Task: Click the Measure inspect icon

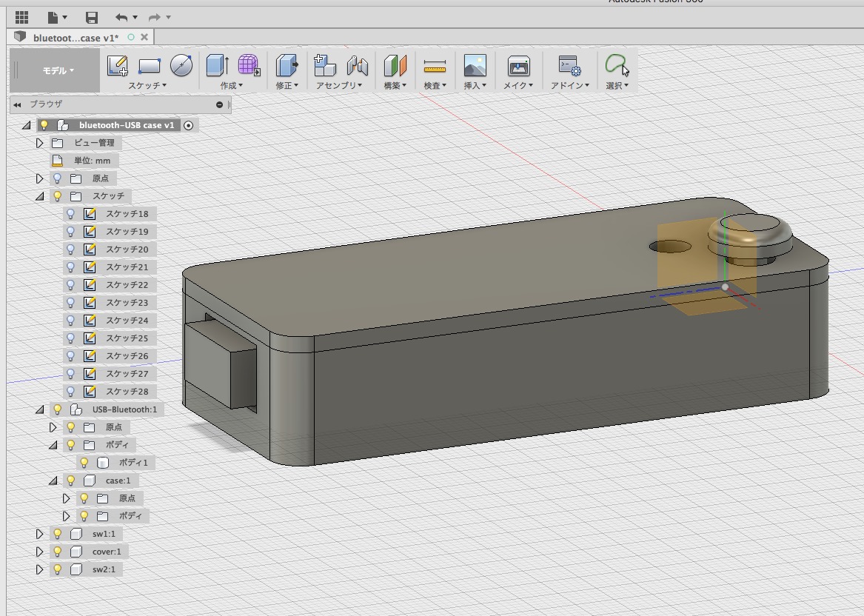Action: point(435,67)
